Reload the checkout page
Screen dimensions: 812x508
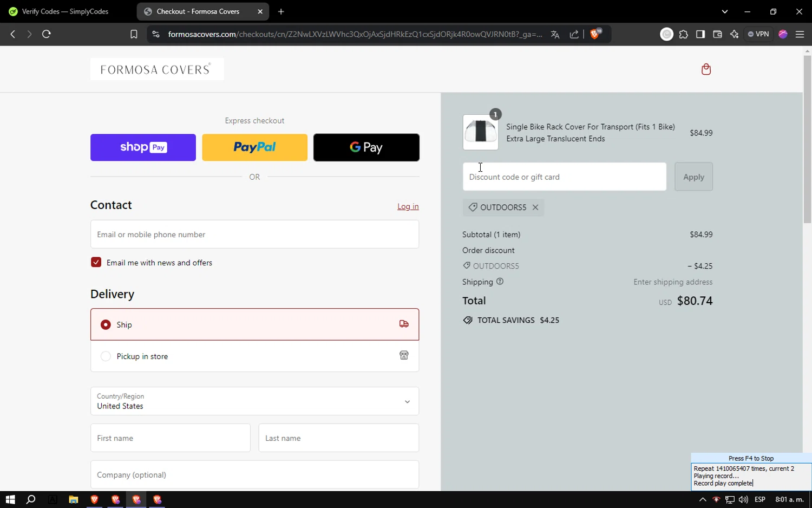[x=47, y=34]
